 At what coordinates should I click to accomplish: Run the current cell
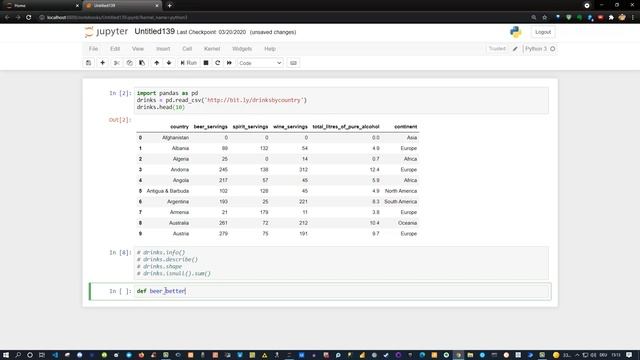[x=189, y=63]
